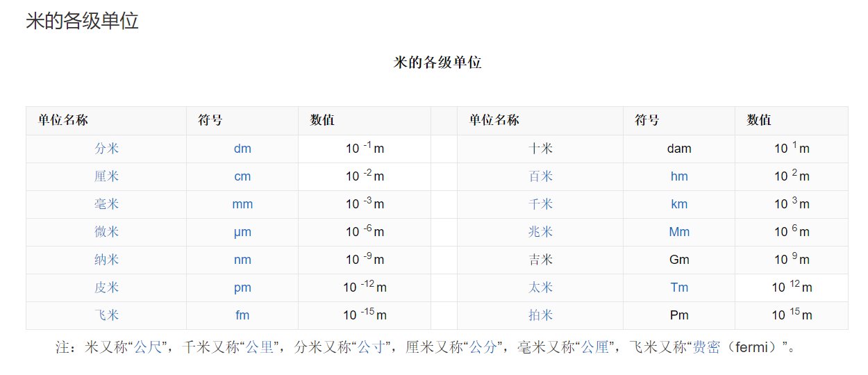Click the 10¹ m value cell
Image resolution: width=868 pixels, height=375 pixels.
[792, 149]
